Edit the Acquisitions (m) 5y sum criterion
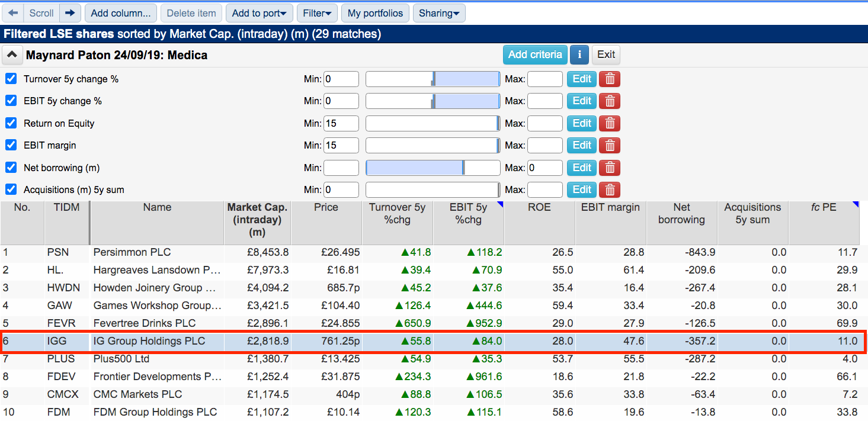 (x=582, y=189)
